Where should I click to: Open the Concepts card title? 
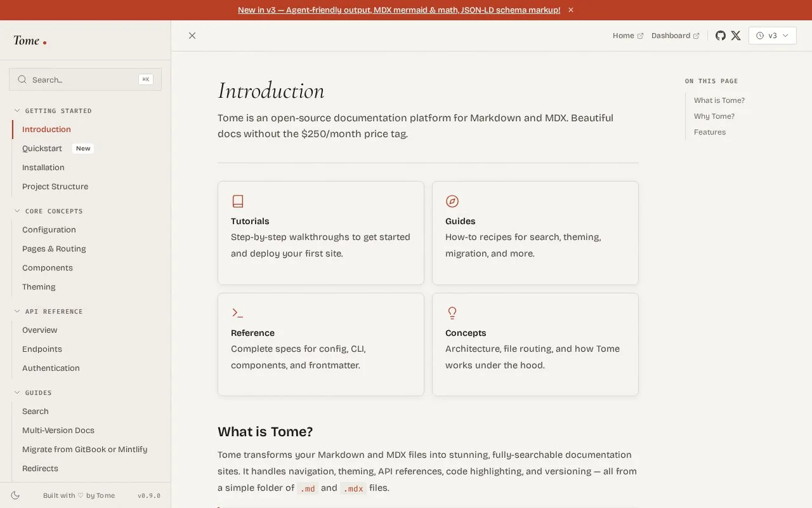tap(466, 333)
